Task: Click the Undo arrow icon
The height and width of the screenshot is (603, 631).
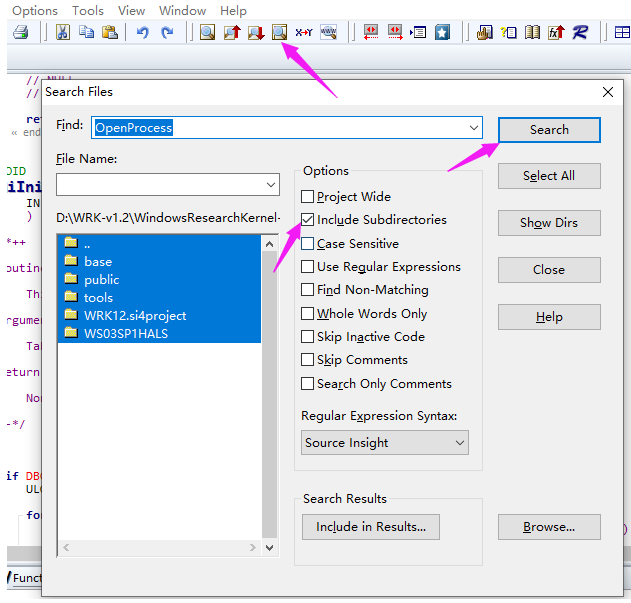Action: [x=143, y=32]
